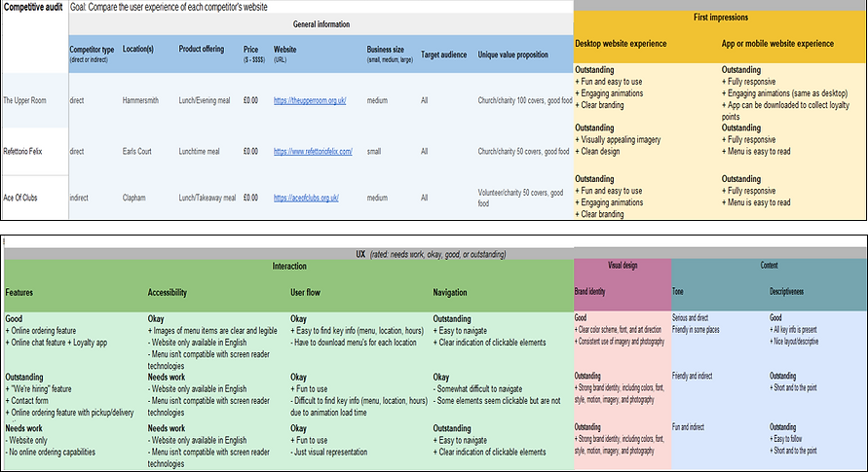
Task: Select the 'small' business size cell
Action: [374, 152]
